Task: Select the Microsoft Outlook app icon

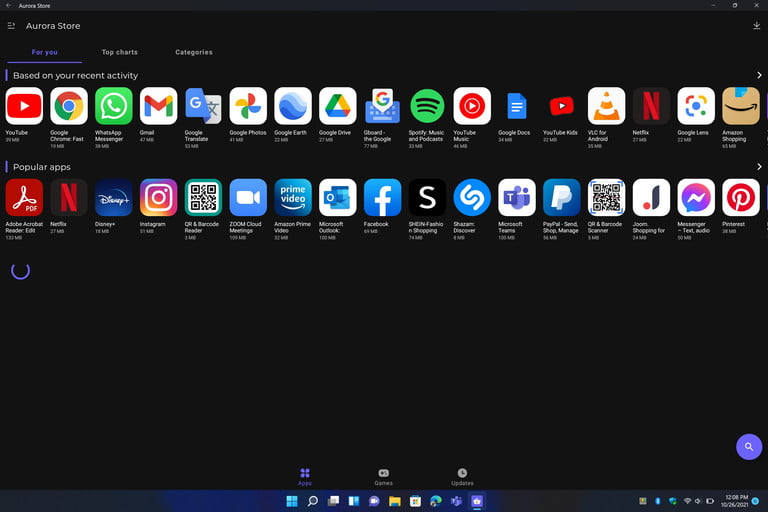Action: click(x=338, y=197)
